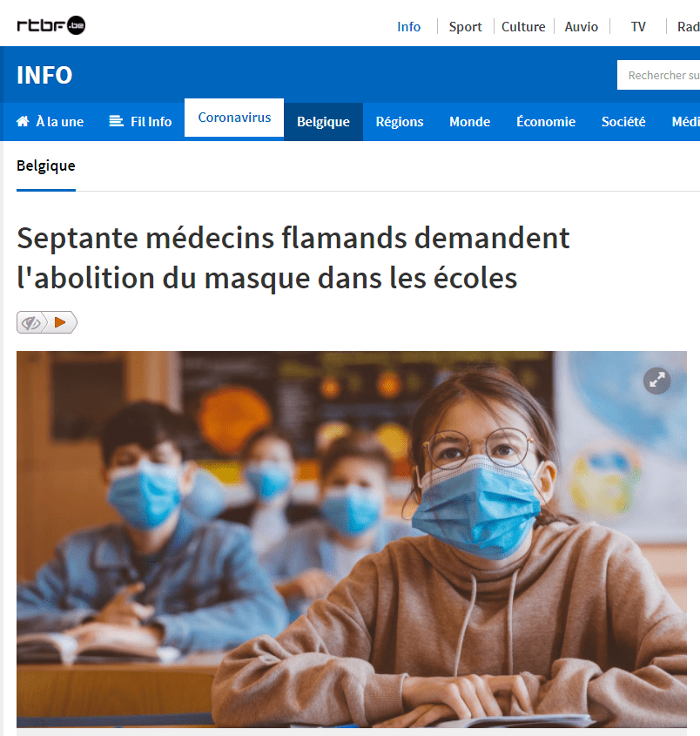This screenshot has height=736, width=700.
Task: Focus the Rechercher search field
Action: tap(659, 75)
